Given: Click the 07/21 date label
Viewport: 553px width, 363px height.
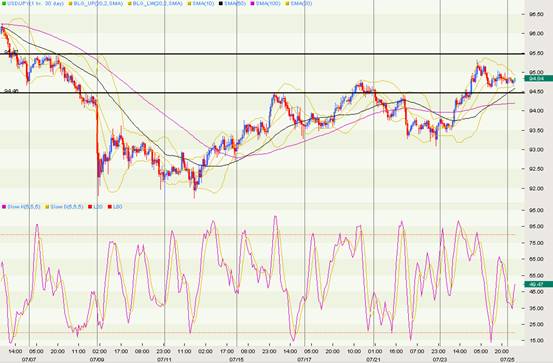Looking at the screenshot, I should pyautogui.click(x=373, y=359).
